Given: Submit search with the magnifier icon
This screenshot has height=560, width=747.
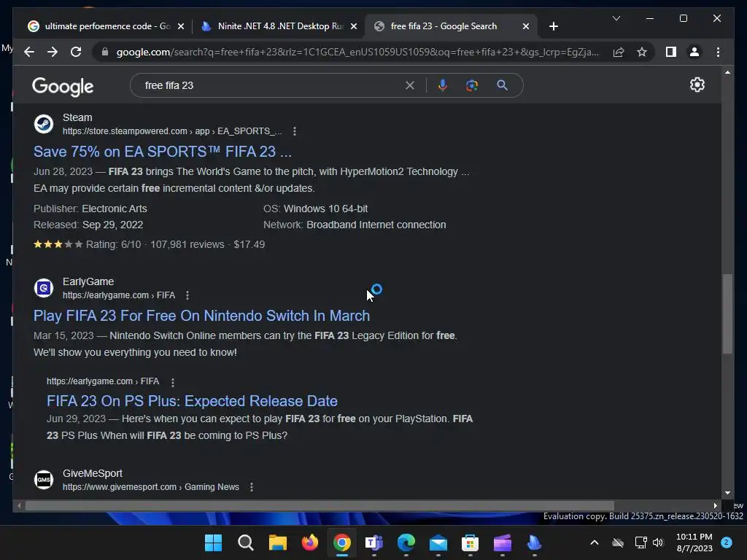Looking at the screenshot, I should [502, 85].
